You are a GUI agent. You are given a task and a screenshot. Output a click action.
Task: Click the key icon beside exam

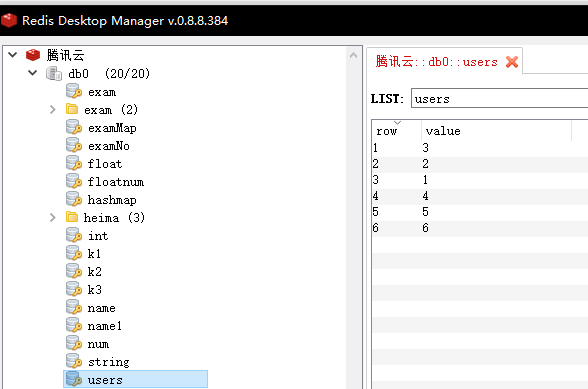(74, 91)
